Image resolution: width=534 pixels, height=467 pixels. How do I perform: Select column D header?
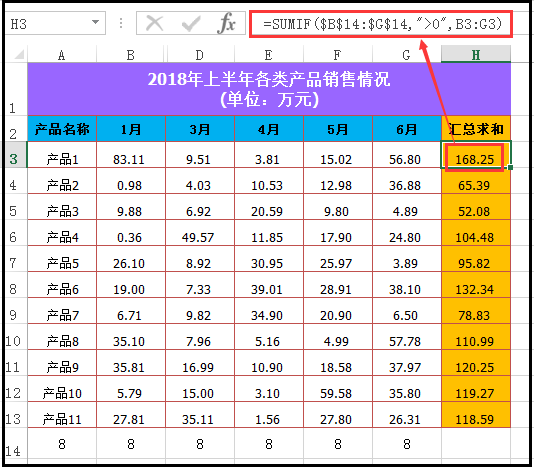click(x=200, y=55)
